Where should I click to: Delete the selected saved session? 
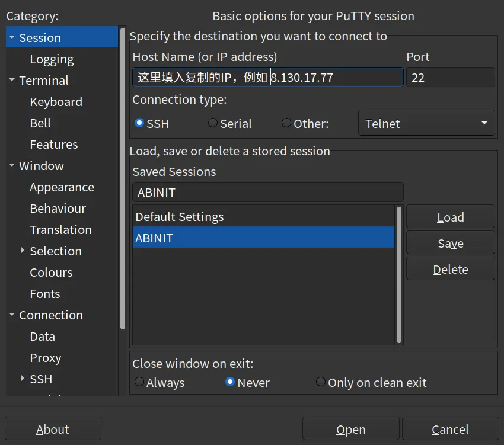(x=450, y=270)
